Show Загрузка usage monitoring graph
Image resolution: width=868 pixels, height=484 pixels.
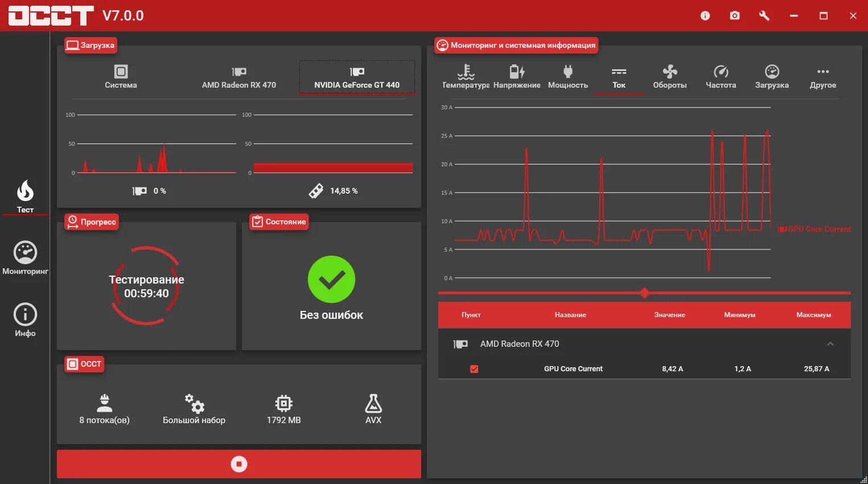(x=772, y=77)
